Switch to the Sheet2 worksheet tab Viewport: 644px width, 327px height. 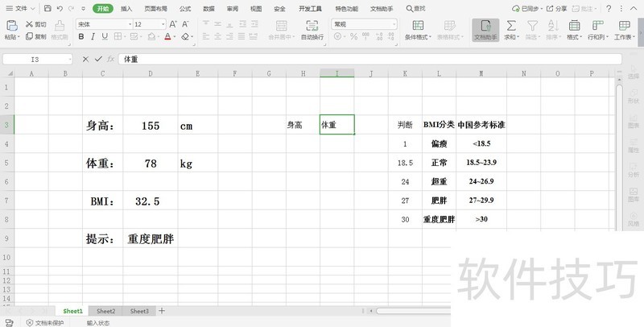(105, 311)
